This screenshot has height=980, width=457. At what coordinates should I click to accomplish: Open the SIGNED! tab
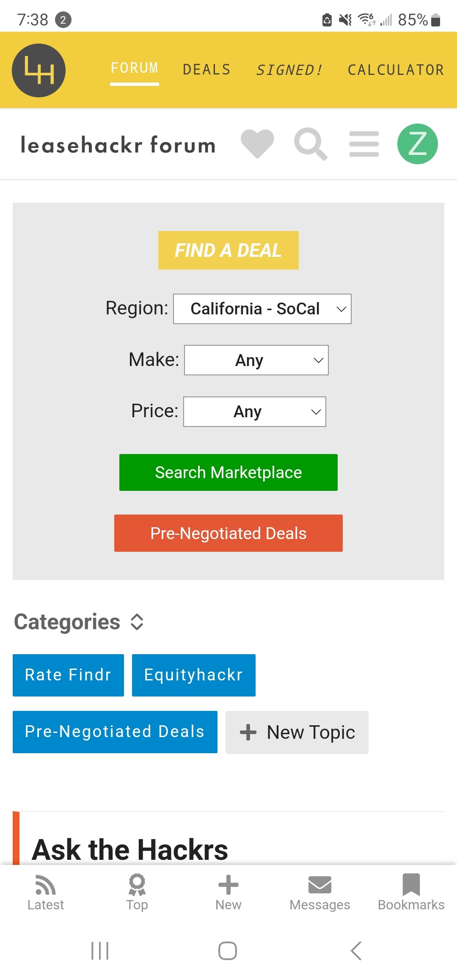tap(289, 70)
